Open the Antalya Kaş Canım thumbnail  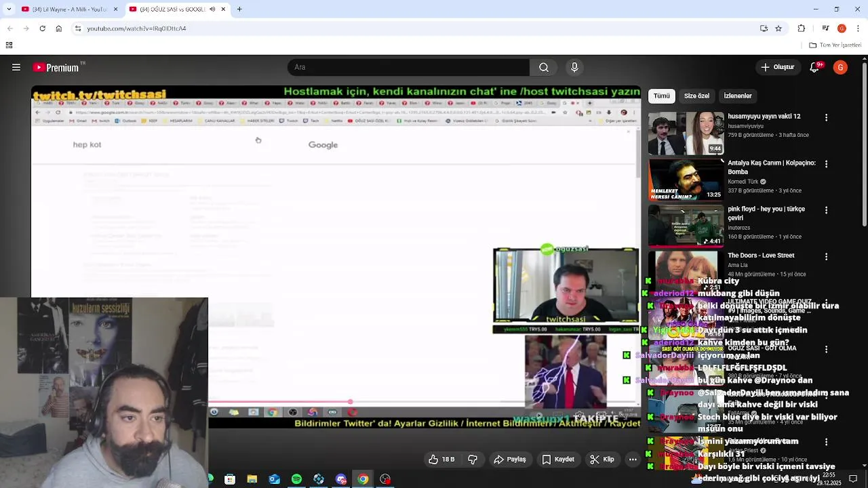(x=686, y=180)
